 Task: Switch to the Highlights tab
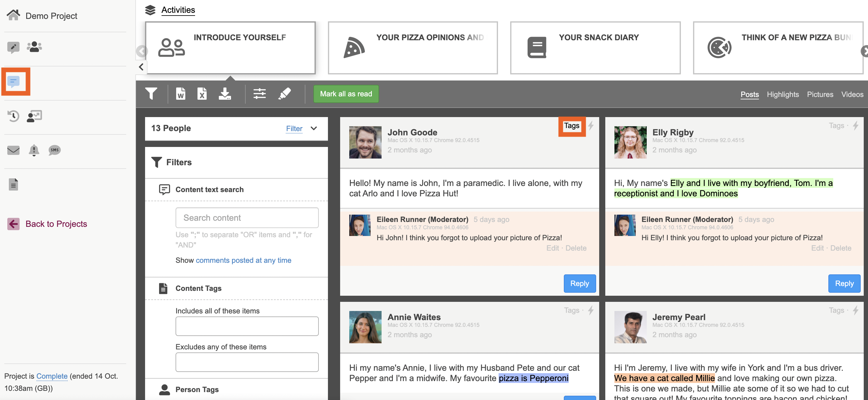[x=782, y=94]
